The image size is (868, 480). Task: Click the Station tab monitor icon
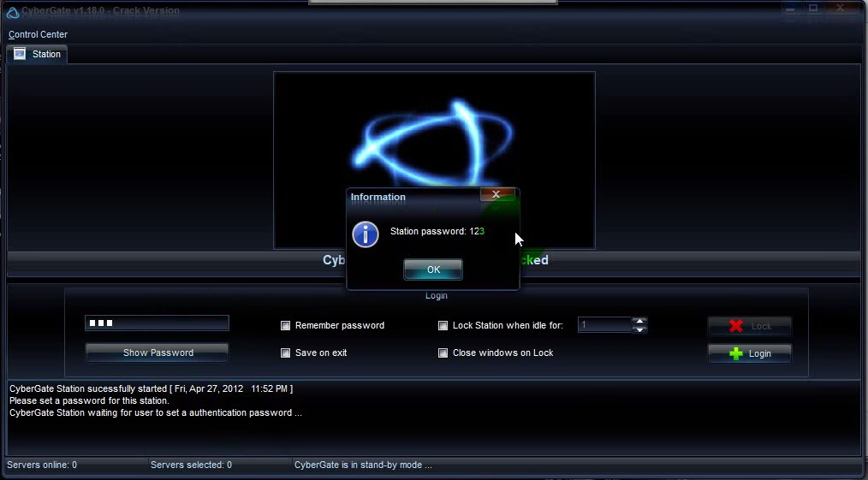20,54
